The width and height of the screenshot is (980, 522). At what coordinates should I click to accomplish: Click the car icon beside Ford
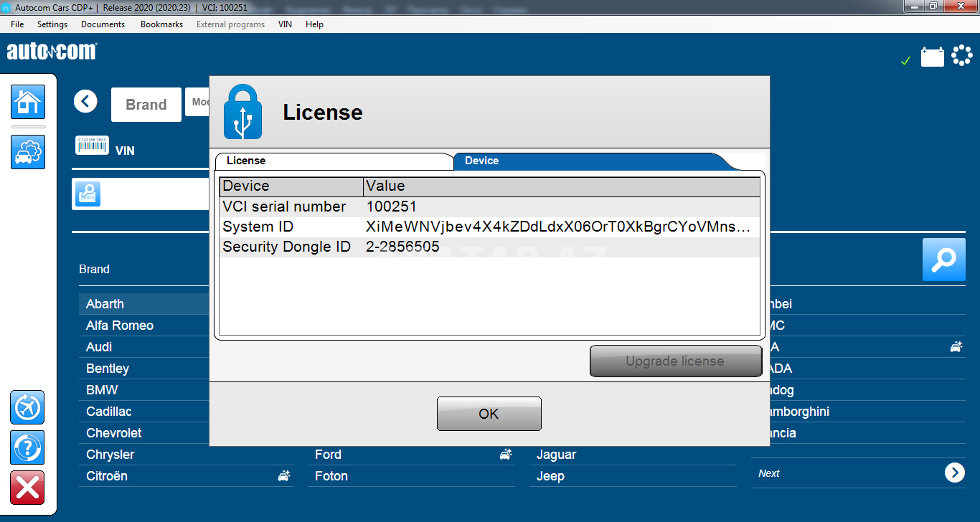(x=506, y=454)
